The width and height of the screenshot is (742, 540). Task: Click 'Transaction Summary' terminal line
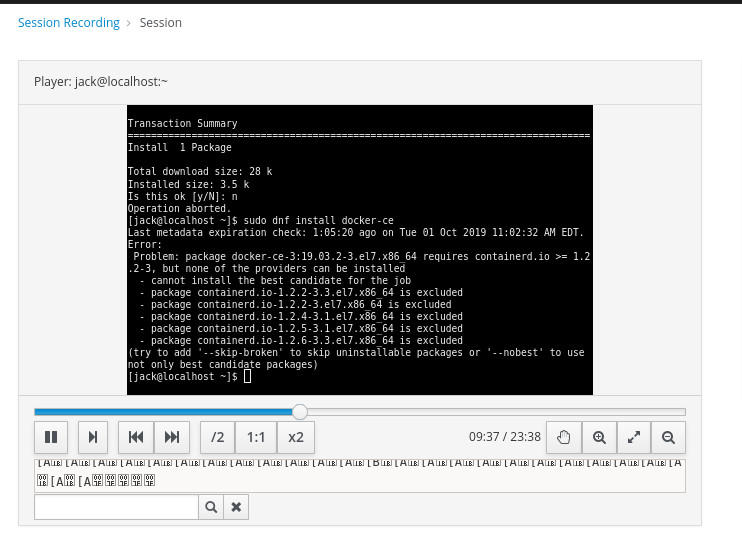tap(183, 124)
